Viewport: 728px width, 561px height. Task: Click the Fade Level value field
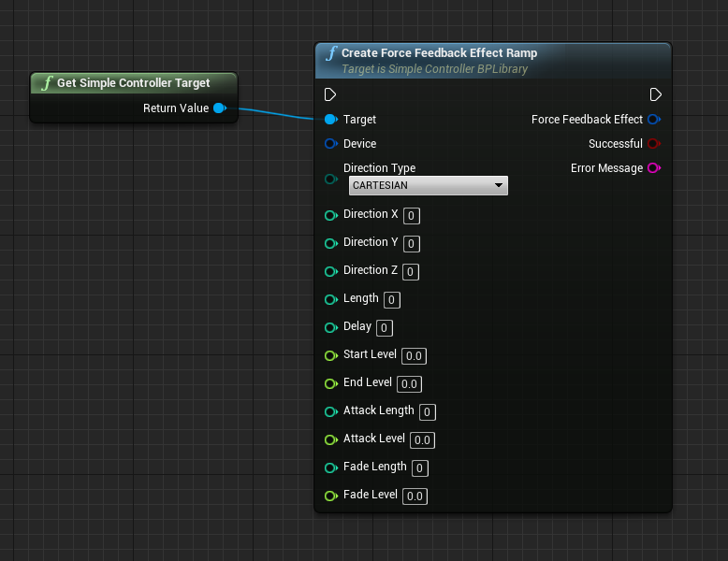point(415,496)
